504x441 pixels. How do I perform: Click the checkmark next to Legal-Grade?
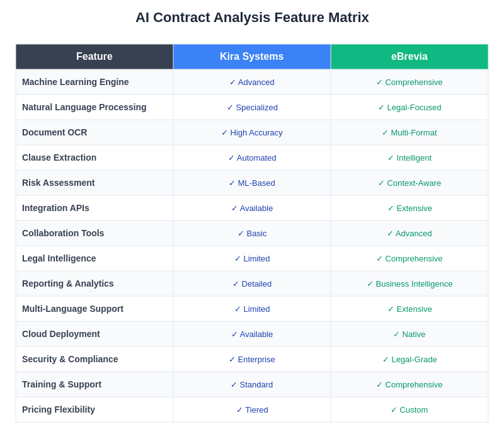[386, 359]
